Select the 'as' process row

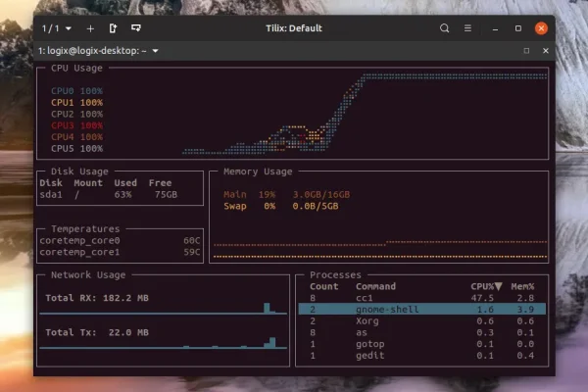421,333
